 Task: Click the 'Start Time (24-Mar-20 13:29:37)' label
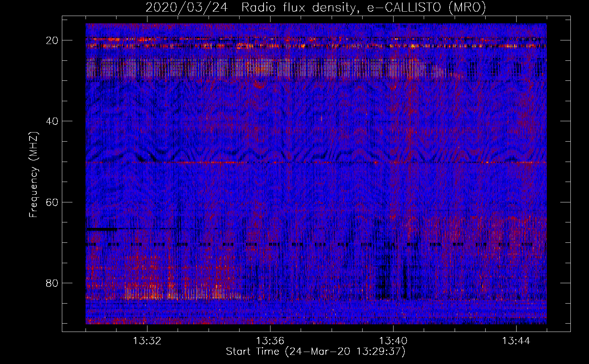(316, 352)
